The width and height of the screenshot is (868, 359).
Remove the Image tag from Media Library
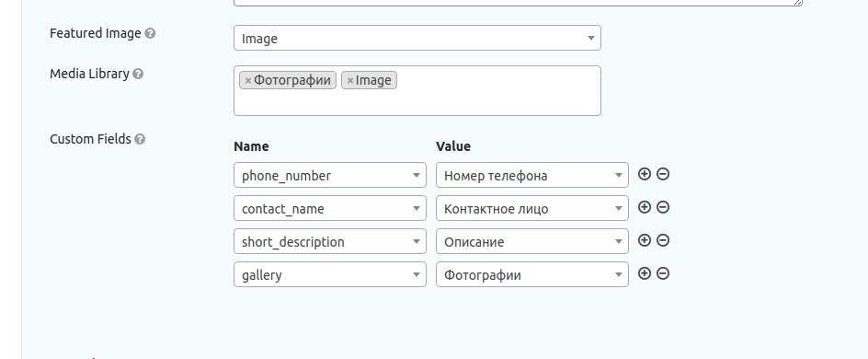(x=349, y=81)
